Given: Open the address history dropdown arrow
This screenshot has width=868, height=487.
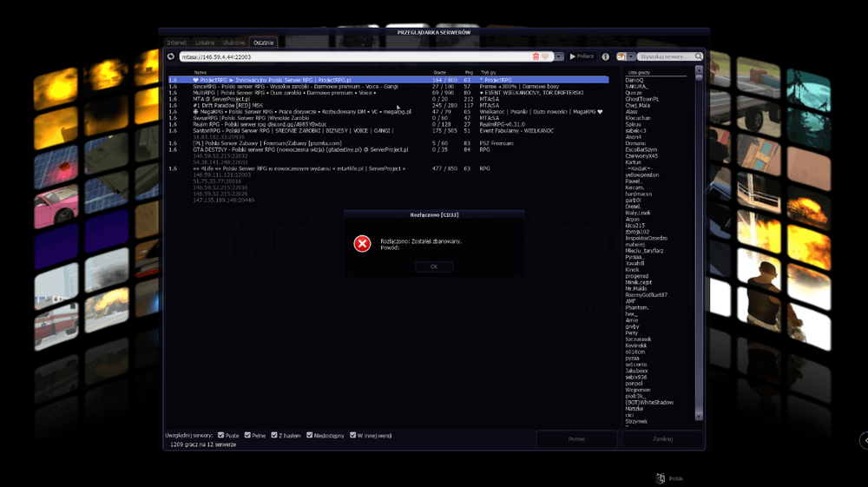Looking at the screenshot, I should pos(559,56).
